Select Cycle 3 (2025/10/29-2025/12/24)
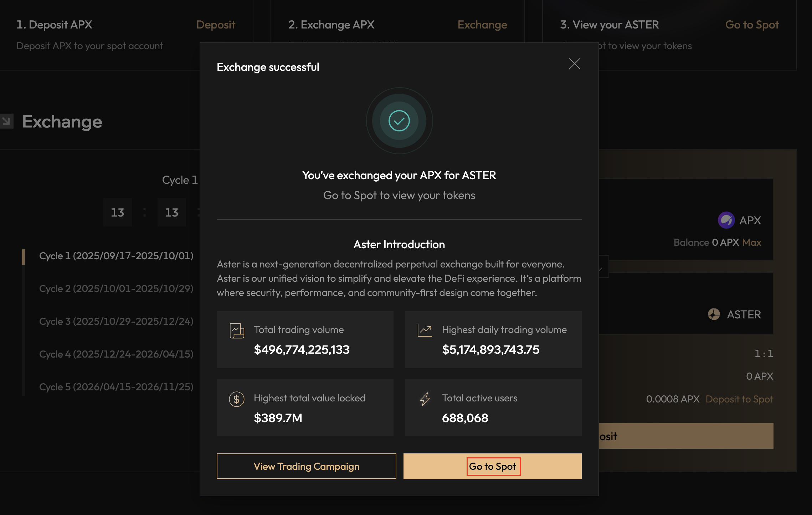The image size is (812, 515). pos(116,321)
